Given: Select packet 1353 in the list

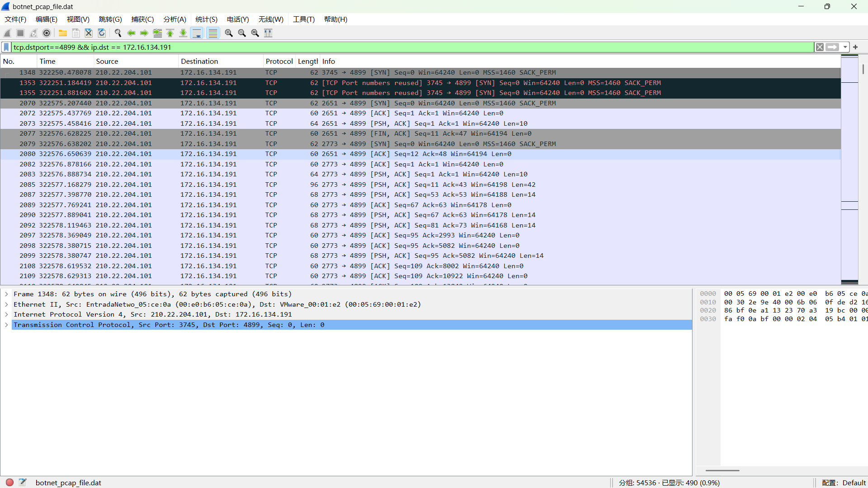Looking at the screenshot, I should tap(421, 83).
